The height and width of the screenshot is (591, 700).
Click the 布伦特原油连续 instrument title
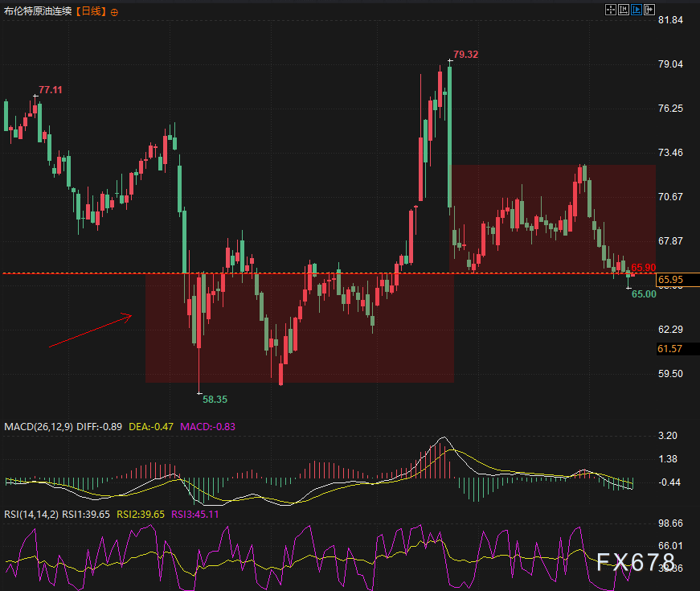coord(37,12)
